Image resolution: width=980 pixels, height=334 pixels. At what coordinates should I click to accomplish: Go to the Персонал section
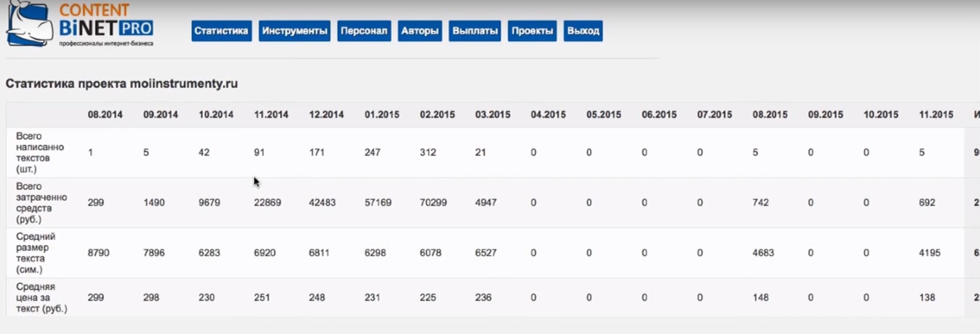tap(364, 31)
